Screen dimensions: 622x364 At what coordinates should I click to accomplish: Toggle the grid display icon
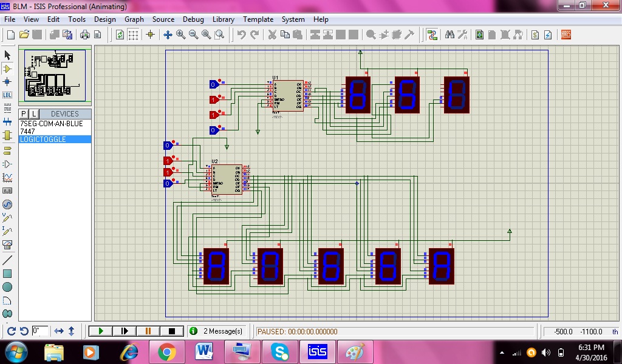(x=134, y=35)
